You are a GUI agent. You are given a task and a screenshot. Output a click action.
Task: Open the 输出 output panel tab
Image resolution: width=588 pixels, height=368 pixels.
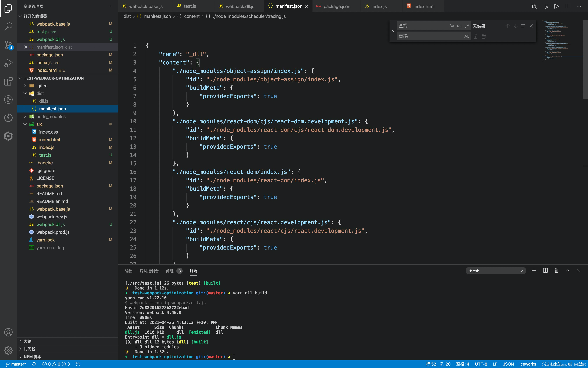[x=128, y=271]
